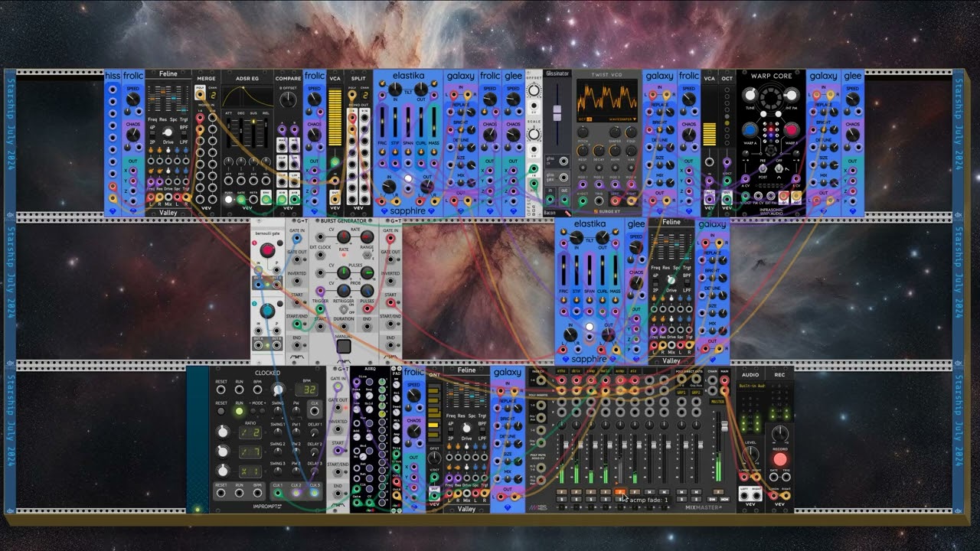Click the CLK 1 output jack on Clocked

point(277,493)
